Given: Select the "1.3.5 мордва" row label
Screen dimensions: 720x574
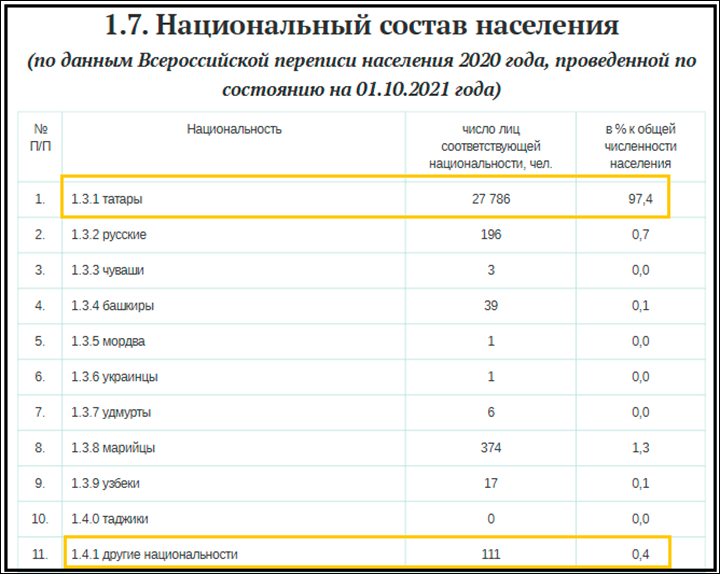Looking at the screenshot, I should (x=108, y=341).
